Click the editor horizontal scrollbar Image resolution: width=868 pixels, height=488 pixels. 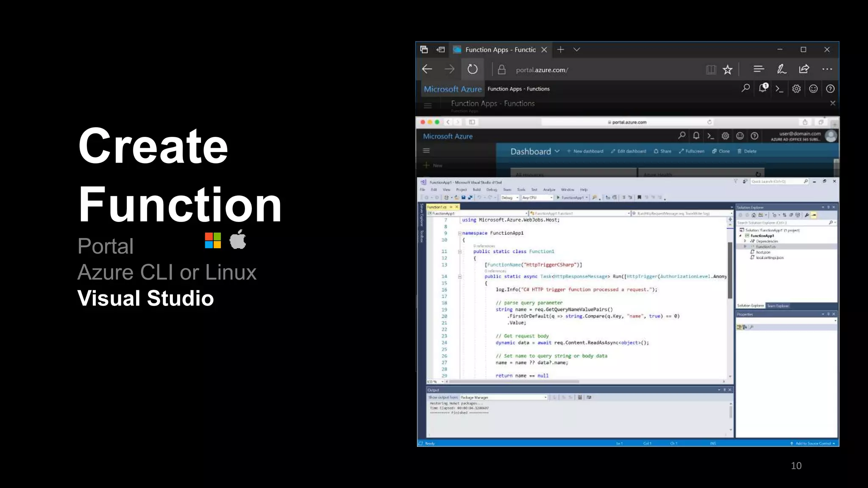514,382
